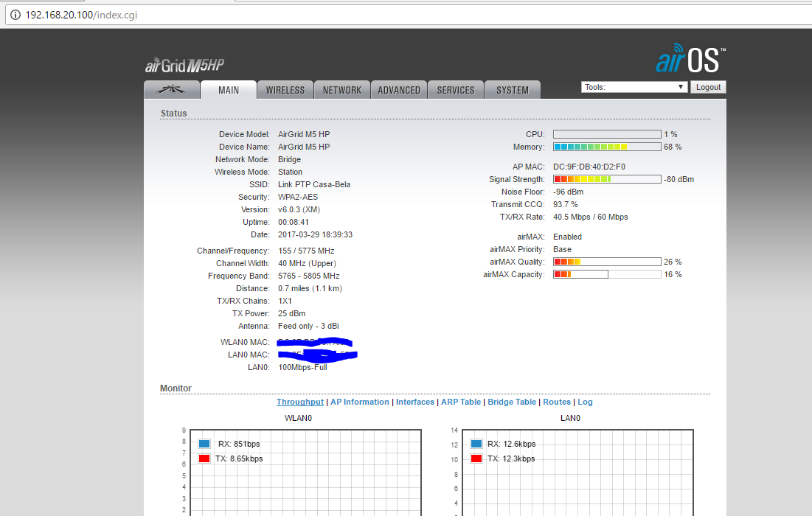This screenshot has height=516, width=812.
Task: Click the browser address bar URL
Action: tap(81, 15)
